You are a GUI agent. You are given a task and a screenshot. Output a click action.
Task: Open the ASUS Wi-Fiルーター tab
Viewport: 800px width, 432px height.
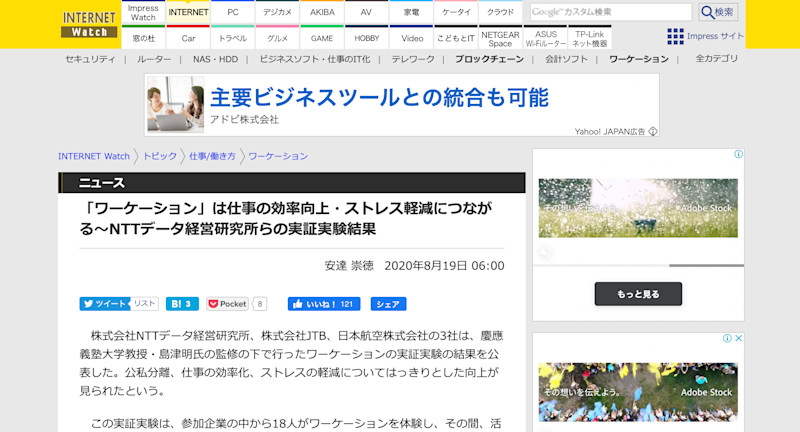coord(545,38)
